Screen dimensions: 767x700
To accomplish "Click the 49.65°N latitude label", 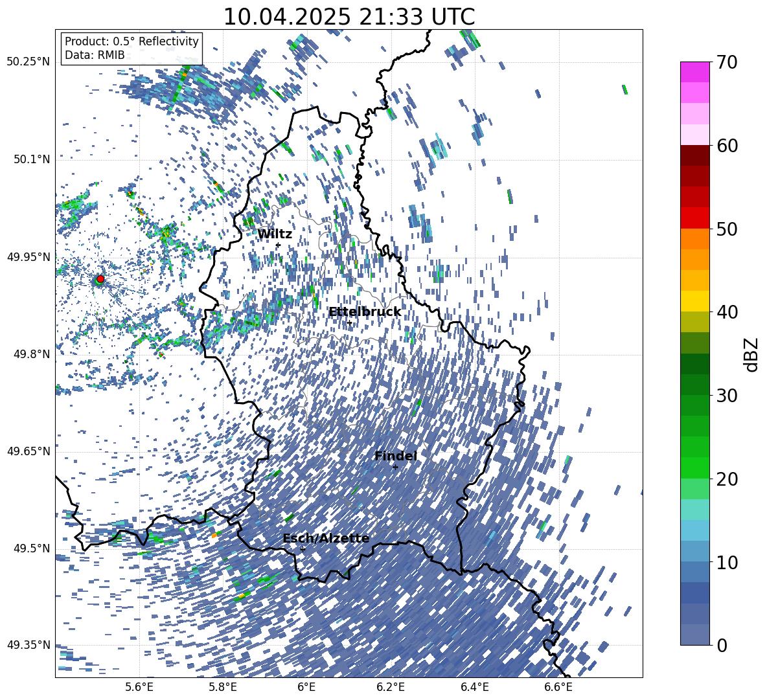I will [28, 451].
